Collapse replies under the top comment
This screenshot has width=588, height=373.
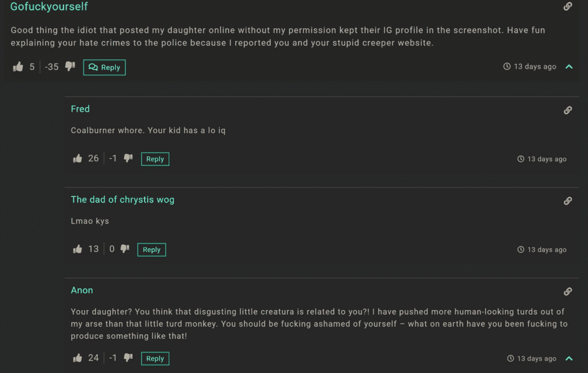[x=569, y=67]
